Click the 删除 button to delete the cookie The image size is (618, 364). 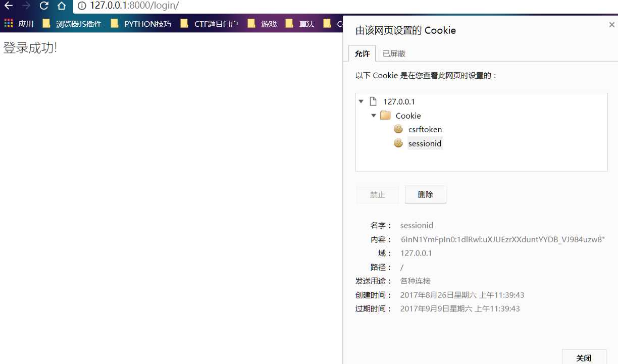pyautogui.click(x=425, y=194)
